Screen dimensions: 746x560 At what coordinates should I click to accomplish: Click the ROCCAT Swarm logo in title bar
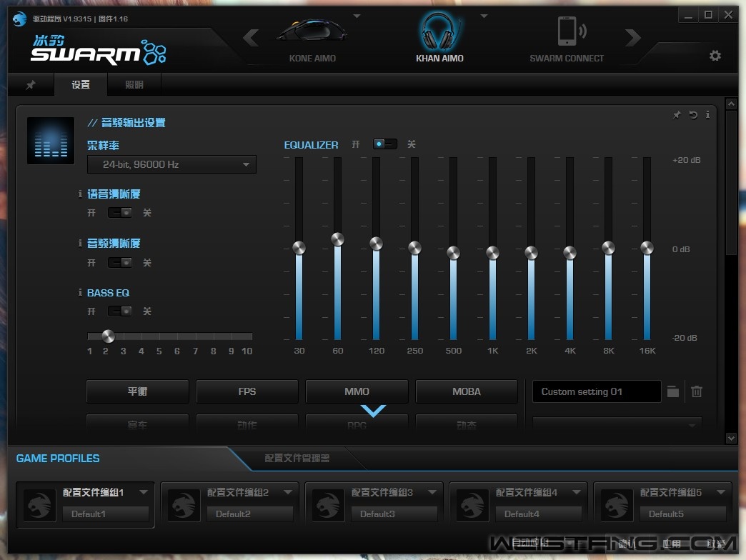coord(19,19)
